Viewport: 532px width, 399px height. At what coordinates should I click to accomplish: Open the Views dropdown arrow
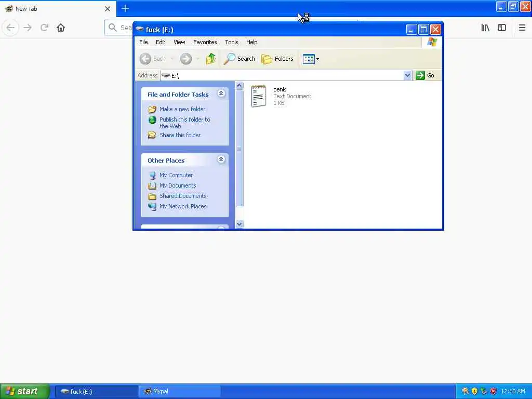coord(317,59)
